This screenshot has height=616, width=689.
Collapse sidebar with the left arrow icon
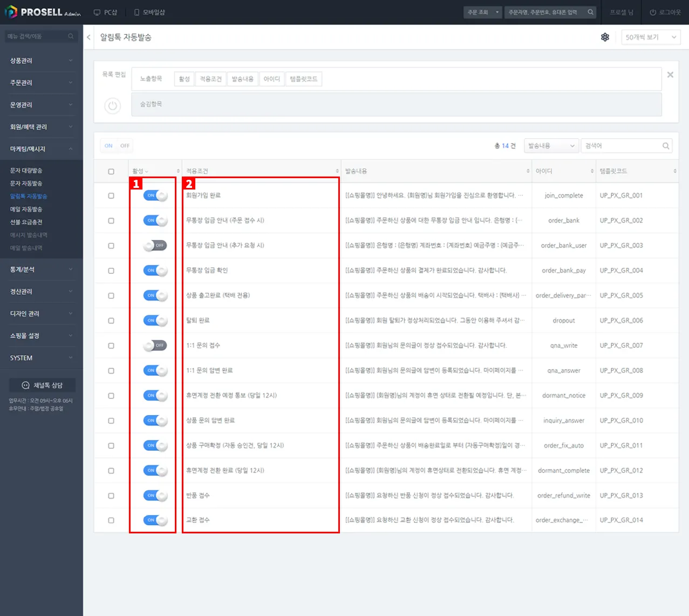(x=88, y=37)
